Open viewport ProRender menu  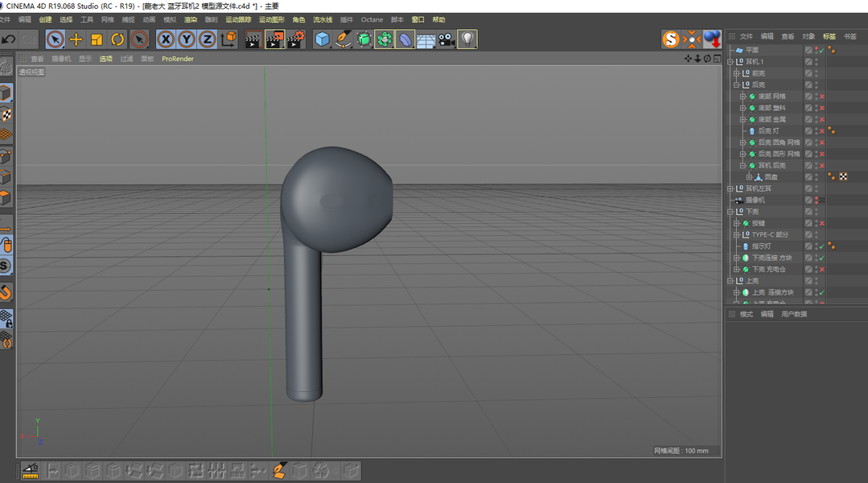tap(178, 59)
